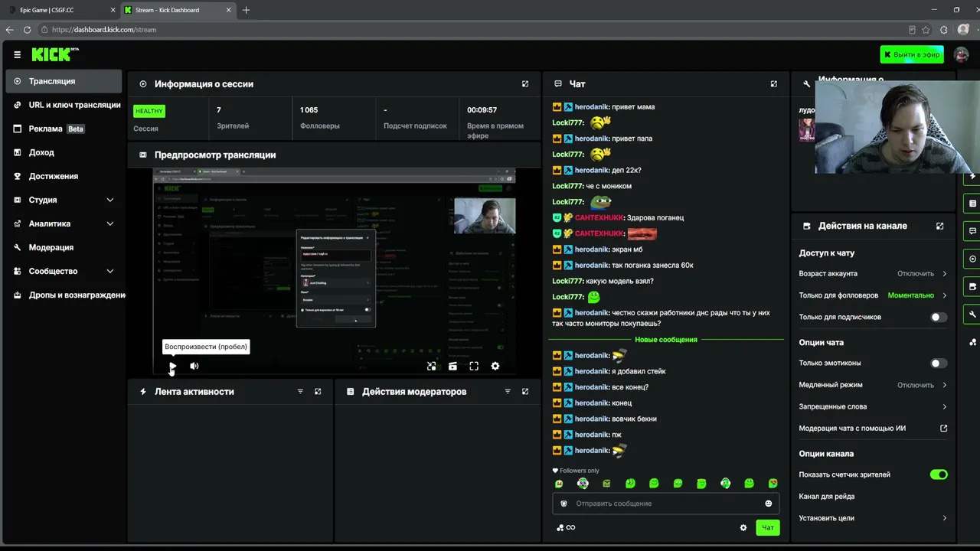The height and width of the screenshot is (551, 980).
Task: Open the emoji picker in the chat input
Action: click(x=769, y=504)
